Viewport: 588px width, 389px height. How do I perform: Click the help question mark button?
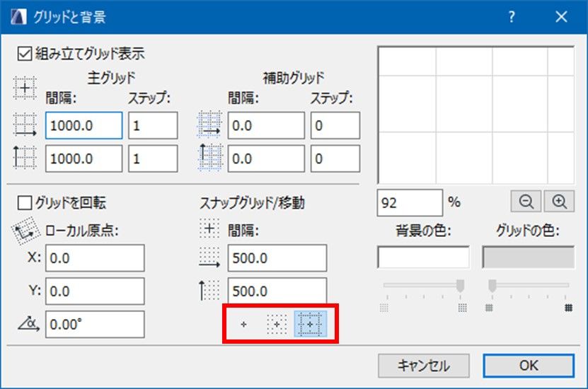click(512, 16)
